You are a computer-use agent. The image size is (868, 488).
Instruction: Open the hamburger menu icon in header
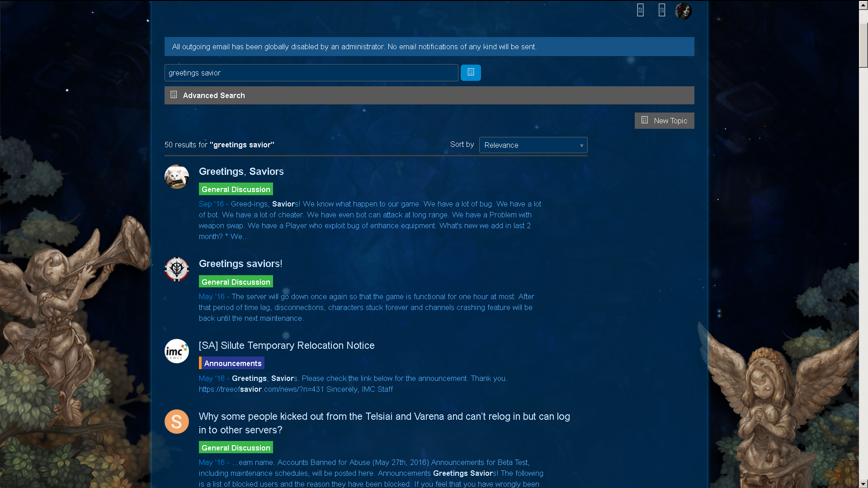662,10
